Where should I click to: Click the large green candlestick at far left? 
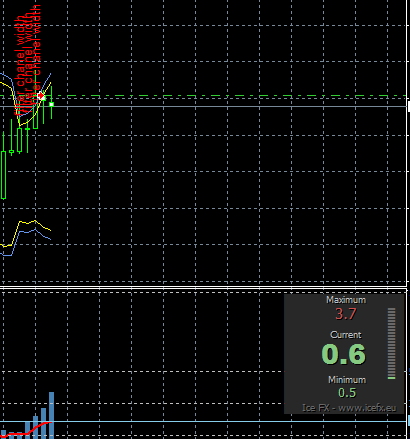click(4, 175)
